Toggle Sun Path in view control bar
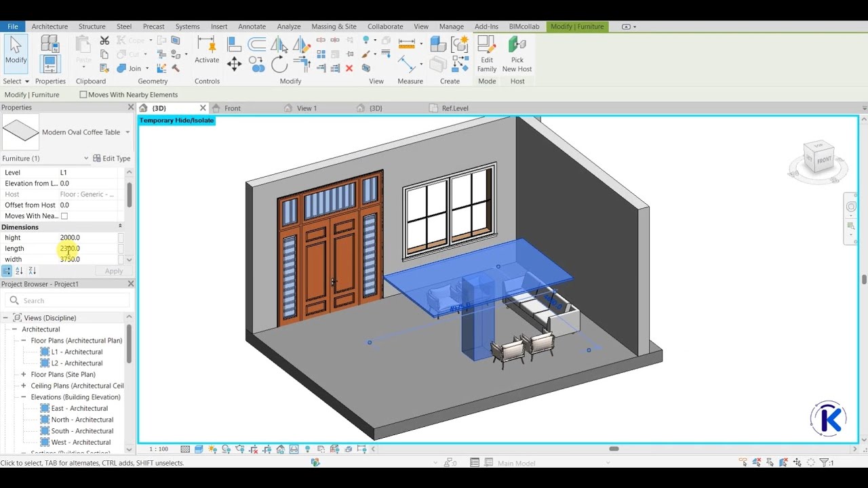Image resolution: width=868 pixels, height=488 pixels. [212, 449]
